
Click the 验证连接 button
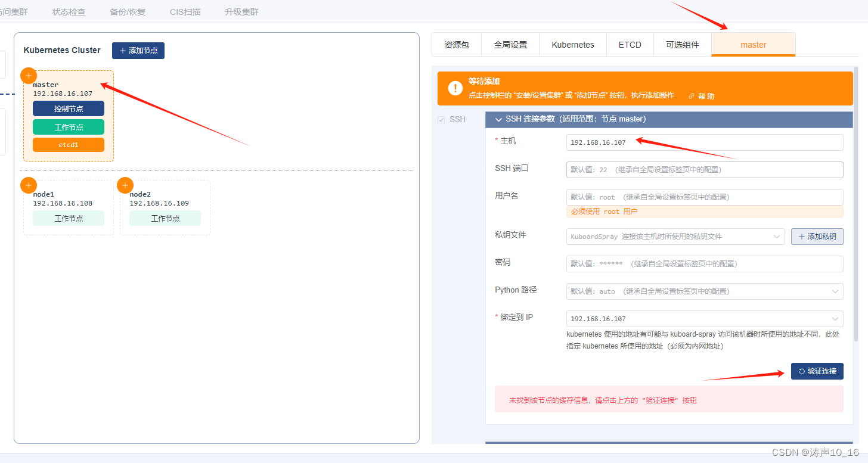(x=817, y=371)
